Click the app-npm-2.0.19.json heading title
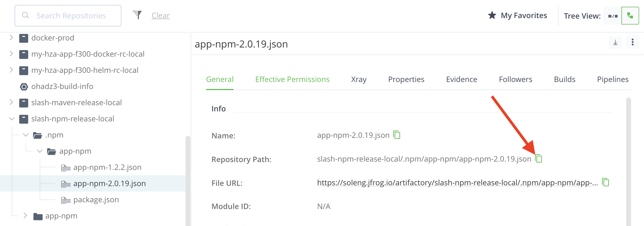 tap(241, 44)
